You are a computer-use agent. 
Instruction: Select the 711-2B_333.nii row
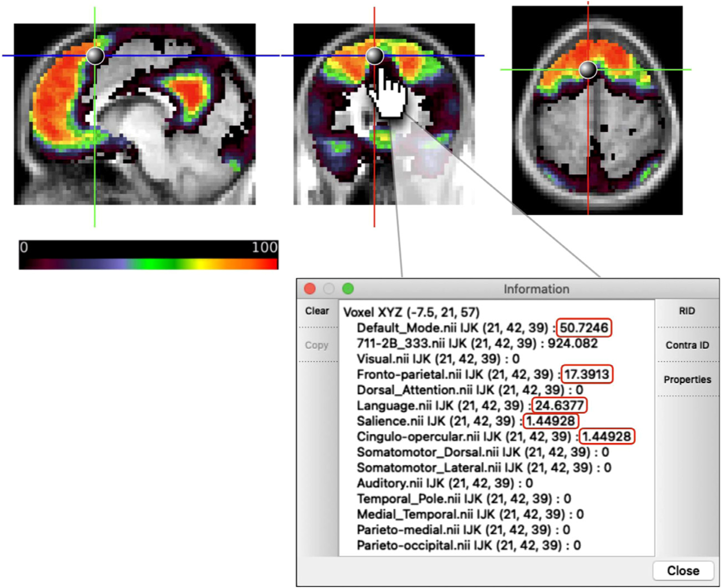click(x=477, y=343)
